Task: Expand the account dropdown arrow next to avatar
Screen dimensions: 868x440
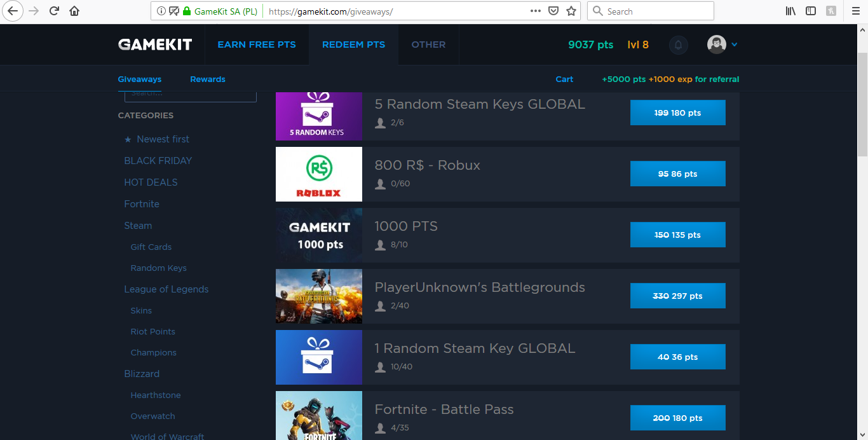Action: coord(735,45)
